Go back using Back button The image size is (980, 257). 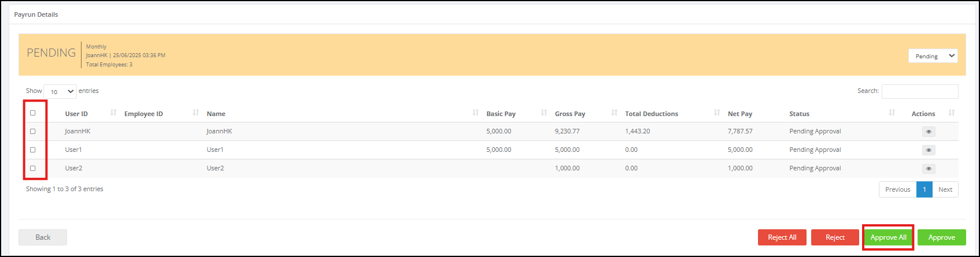coord(43,237)
